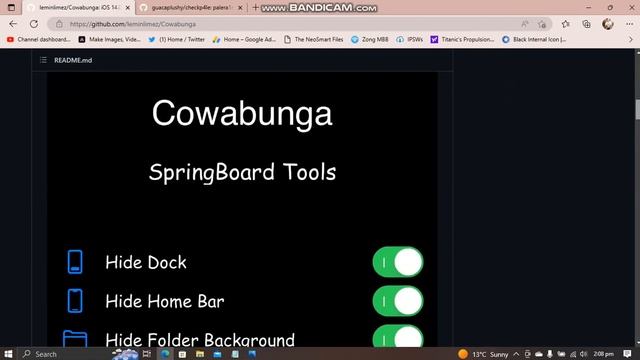Viewport: 640px width, 360px height.
Task: Click the Hide Folder Background folder icon
Action: [x=75, y=339]
